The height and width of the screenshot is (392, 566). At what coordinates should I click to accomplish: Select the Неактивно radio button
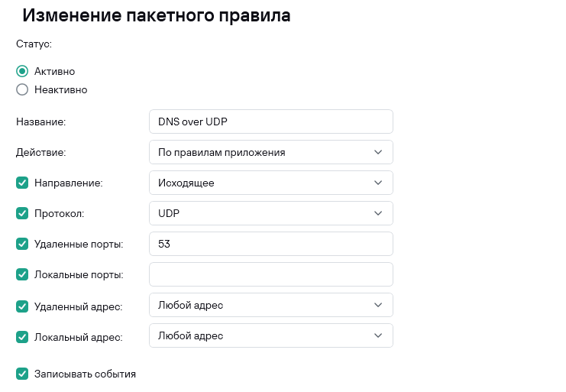click(x=22, y=89)
